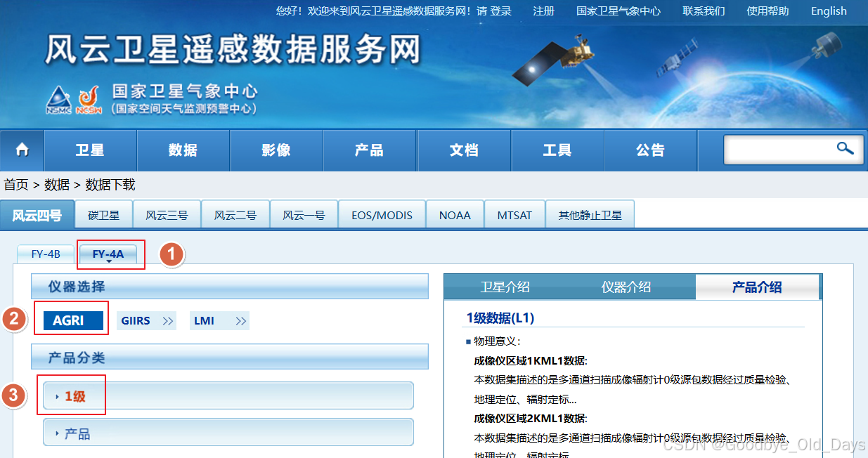Show the 仪器介绍 panel tab
The image size is (868, 458).
(x=626, y=287)
